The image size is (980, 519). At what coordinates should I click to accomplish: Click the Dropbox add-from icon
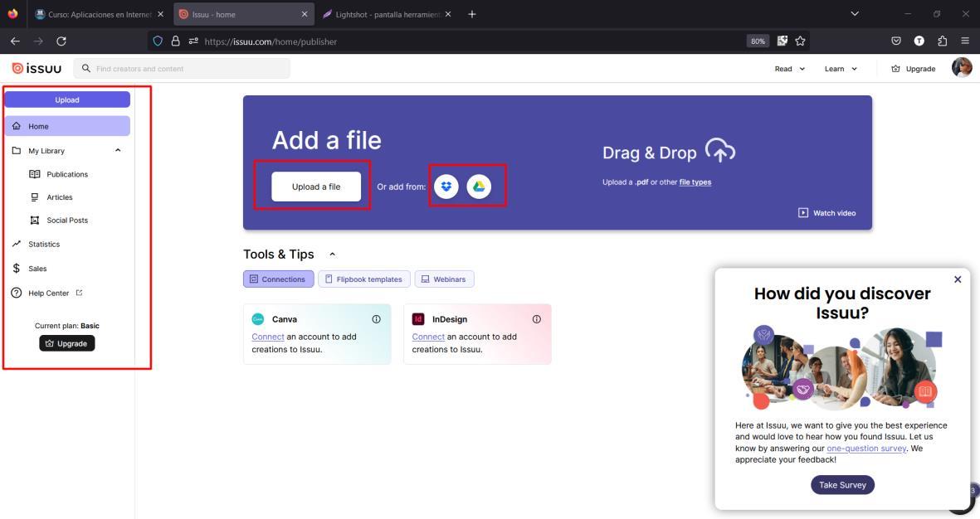446,186
